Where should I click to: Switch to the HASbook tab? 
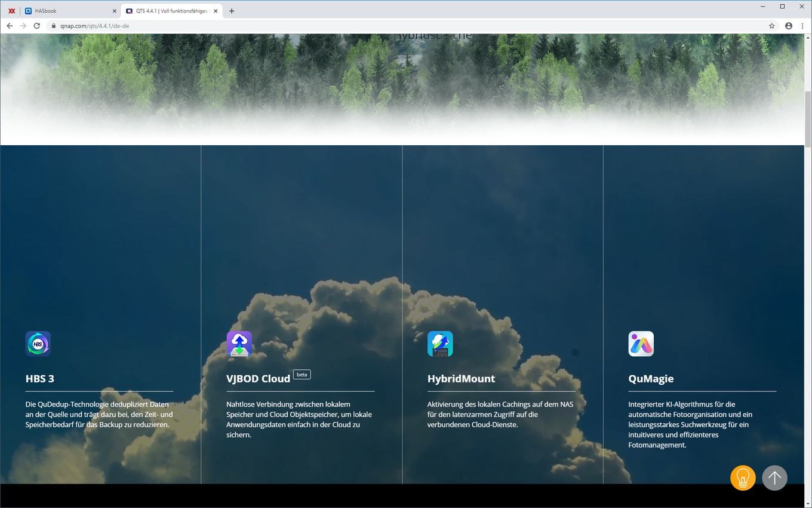click(x=70, y=11)
